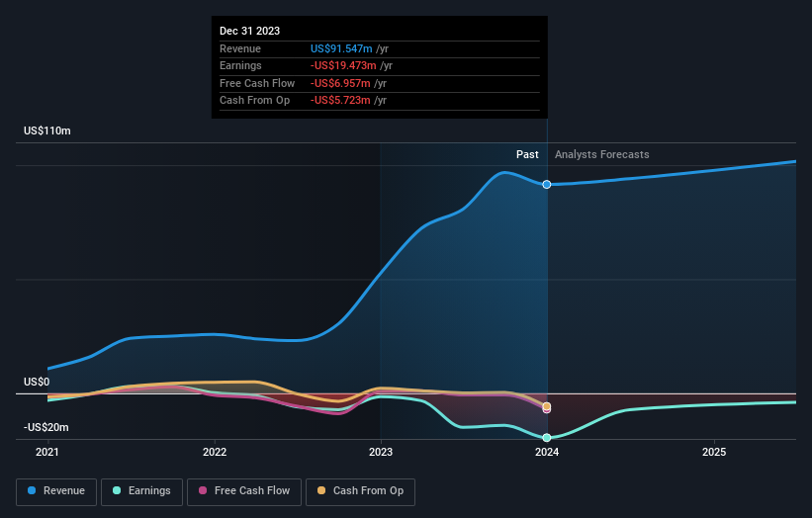Click the 'Analysts Forecasts' label
The height and width of the screenshot is (518, 812).
point(601,154)
